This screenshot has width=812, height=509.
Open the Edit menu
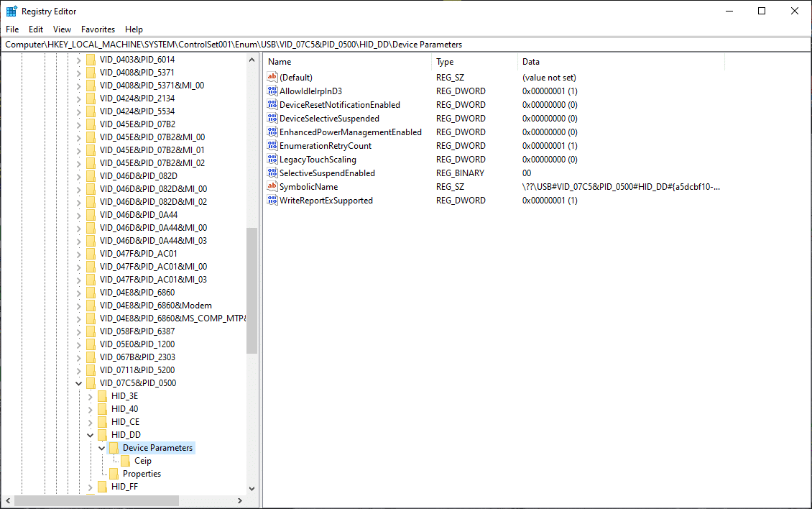[36, 29]
